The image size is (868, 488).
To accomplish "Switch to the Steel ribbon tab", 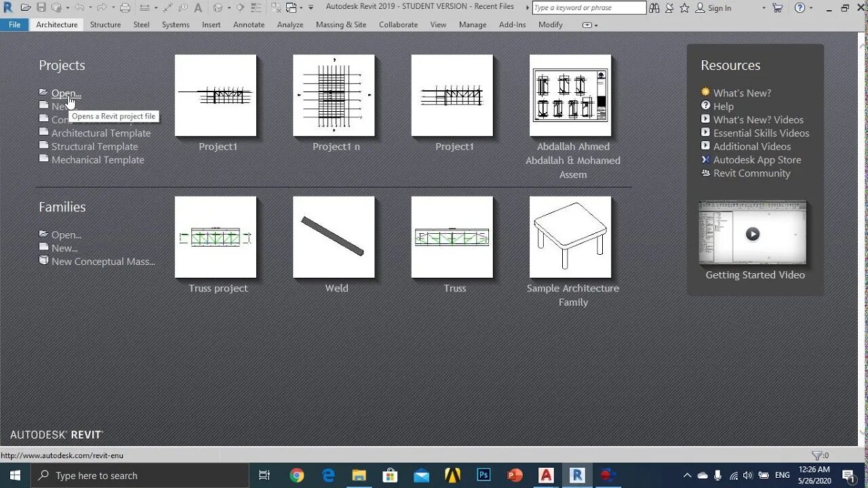I will click(x=141, y=24).
